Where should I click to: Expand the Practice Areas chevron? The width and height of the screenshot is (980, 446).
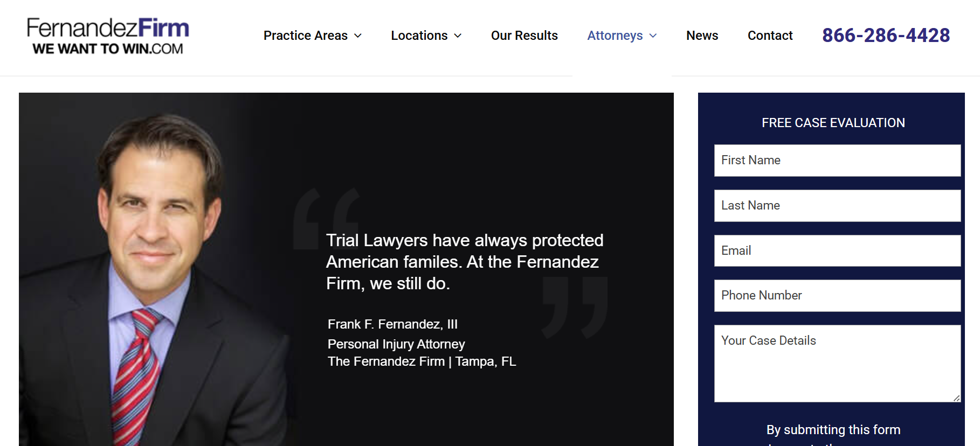tap(358, 36)
